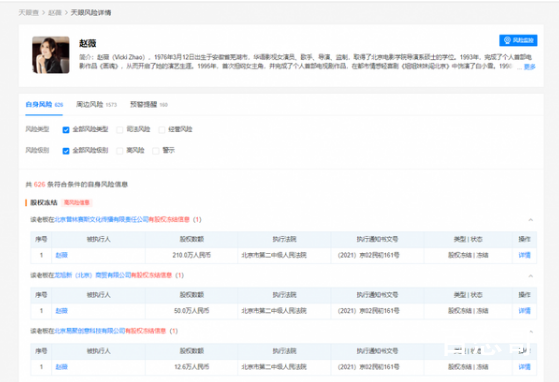The image size is (559, 382).
Task: Click the 50.0万人民币 amount cell
Action: 191,311
